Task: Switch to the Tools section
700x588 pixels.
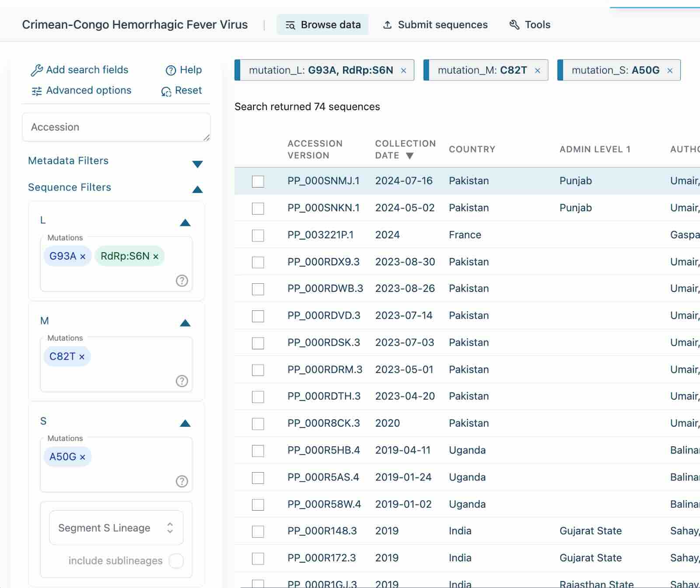Action: tap(530, 25)
